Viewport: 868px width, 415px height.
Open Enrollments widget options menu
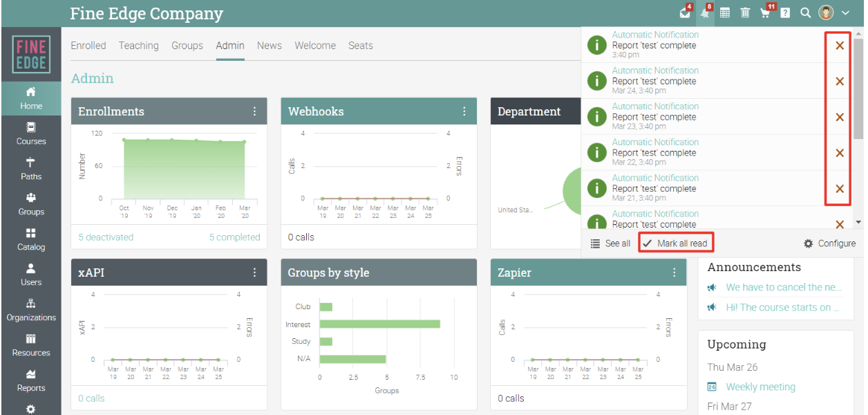pyautogui.click(x=254, y=111)
